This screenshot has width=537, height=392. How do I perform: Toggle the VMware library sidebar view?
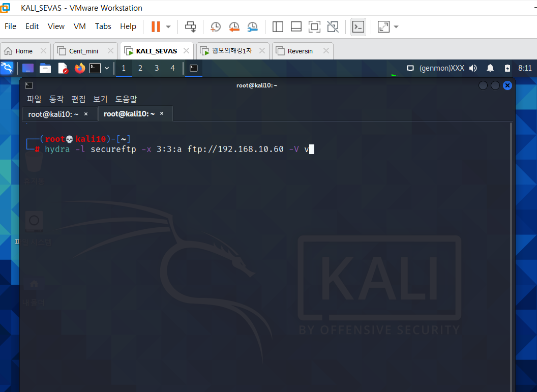coord(278,27)
